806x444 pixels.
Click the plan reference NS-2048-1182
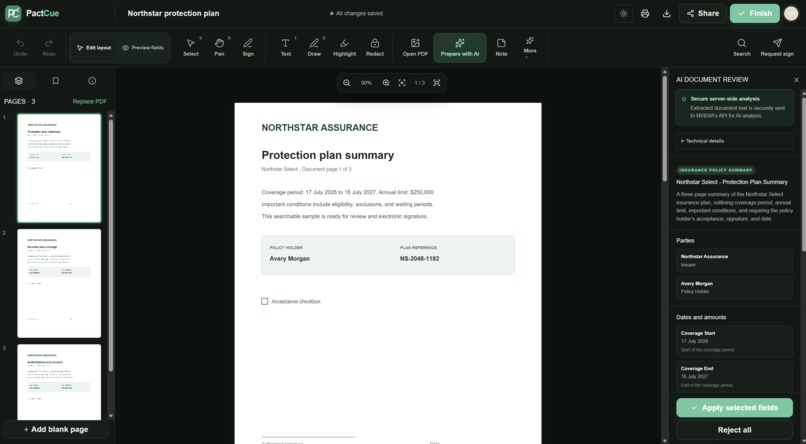(x=419, y=259)
